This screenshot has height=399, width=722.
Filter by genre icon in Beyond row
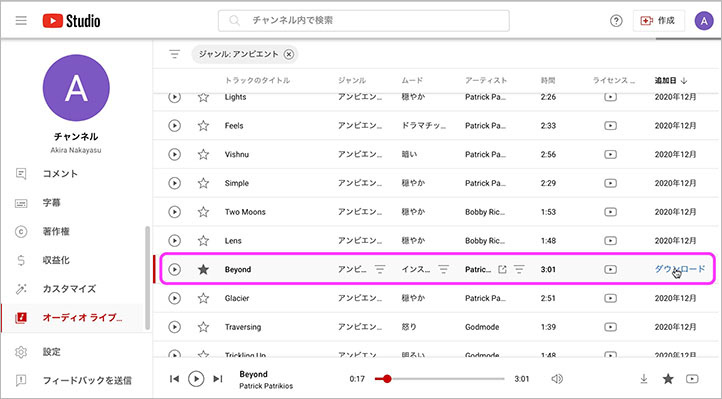380,269
